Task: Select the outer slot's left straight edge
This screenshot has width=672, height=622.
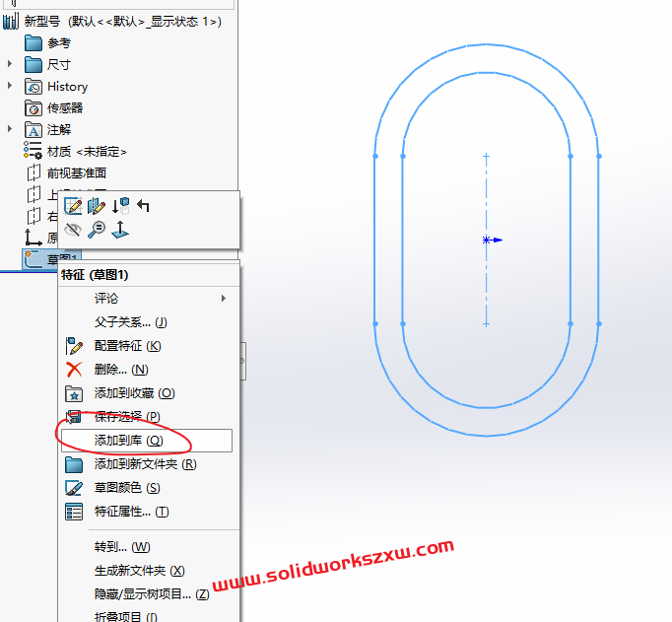Action: pyautogui.click(x=375, y=241)
